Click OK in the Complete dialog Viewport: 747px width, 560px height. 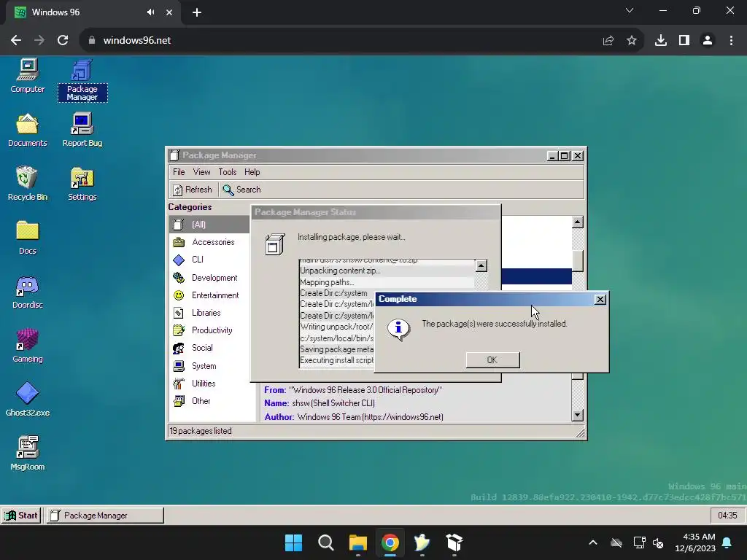click(x=492, y=360)
